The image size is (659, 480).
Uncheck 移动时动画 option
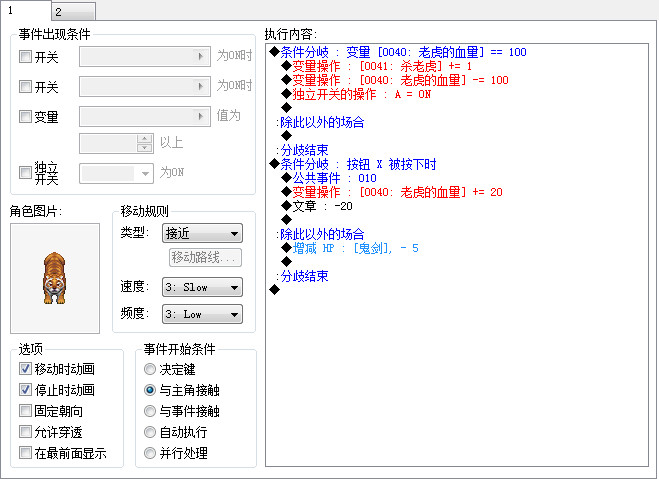(x=26, y=369)
